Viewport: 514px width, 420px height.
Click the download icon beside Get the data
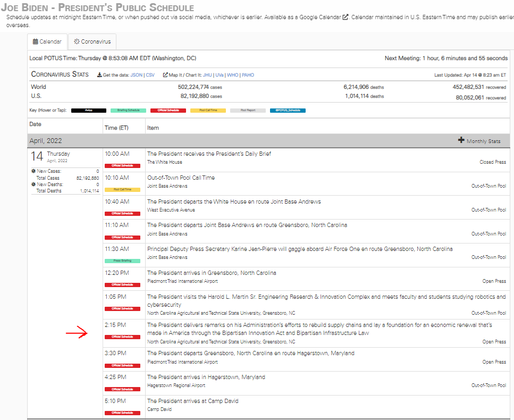[x=99, y=75]
